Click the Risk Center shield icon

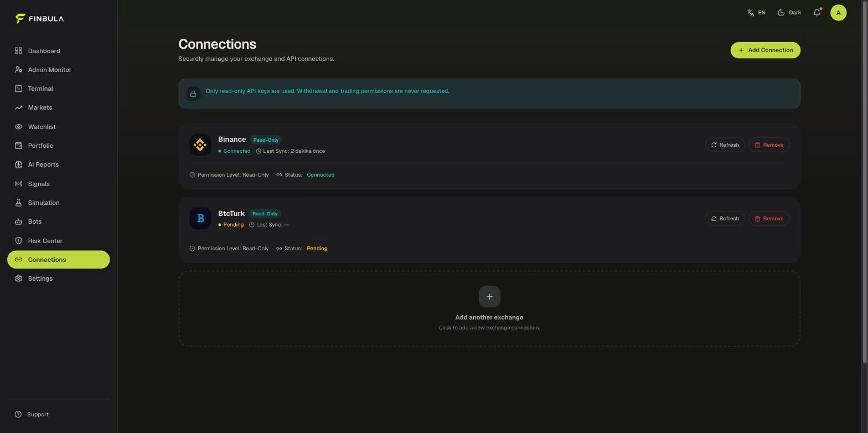click(x=18, y=241)
